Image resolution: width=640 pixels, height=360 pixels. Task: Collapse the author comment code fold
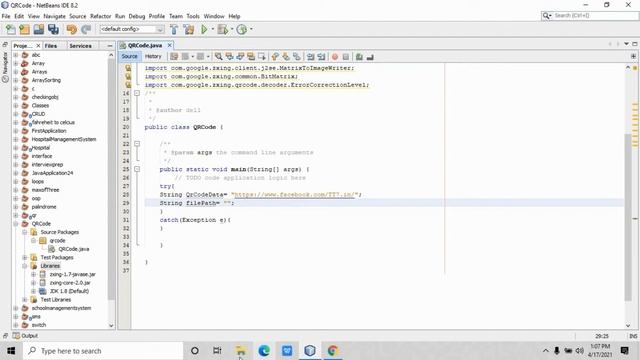click(x=137, y=93)
